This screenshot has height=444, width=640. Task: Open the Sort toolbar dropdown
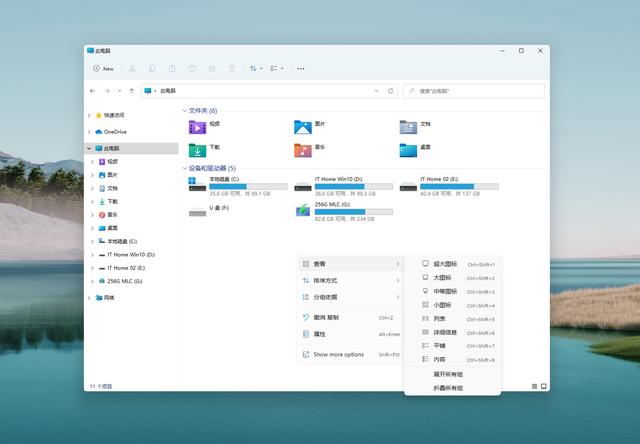(255, 69)
